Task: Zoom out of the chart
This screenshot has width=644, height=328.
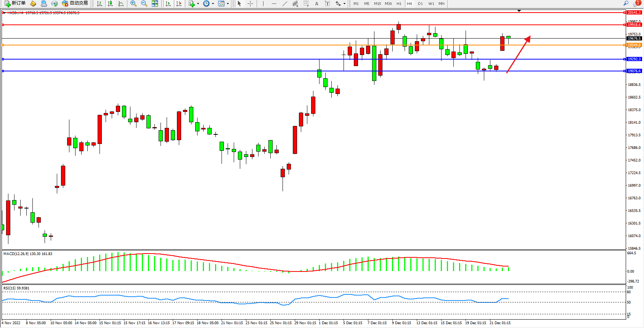Action: click(144, 3)
